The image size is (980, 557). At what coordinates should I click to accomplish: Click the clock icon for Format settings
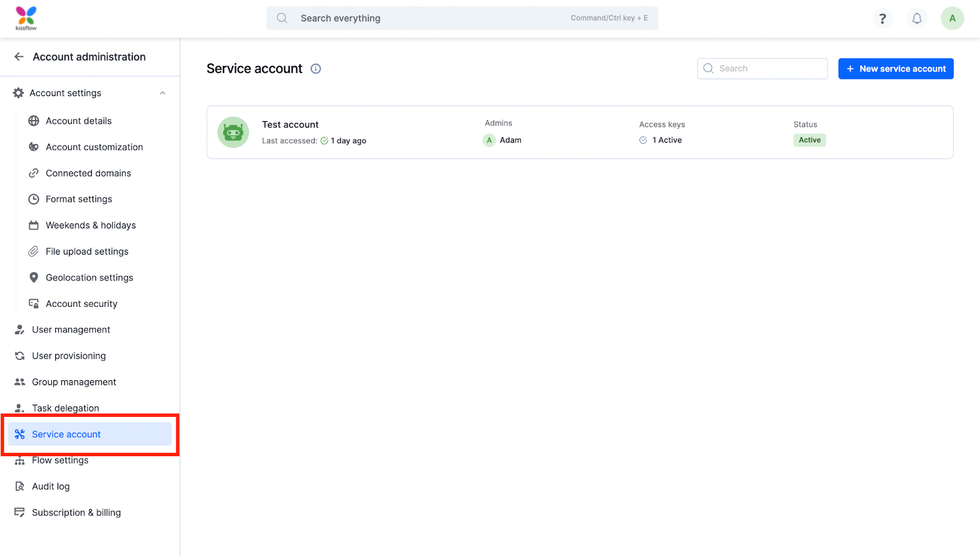coord(34,199)
